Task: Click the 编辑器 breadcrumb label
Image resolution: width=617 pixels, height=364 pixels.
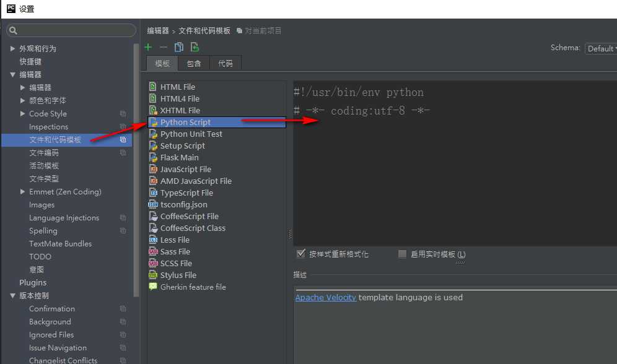Action: [x=158, y=31]
